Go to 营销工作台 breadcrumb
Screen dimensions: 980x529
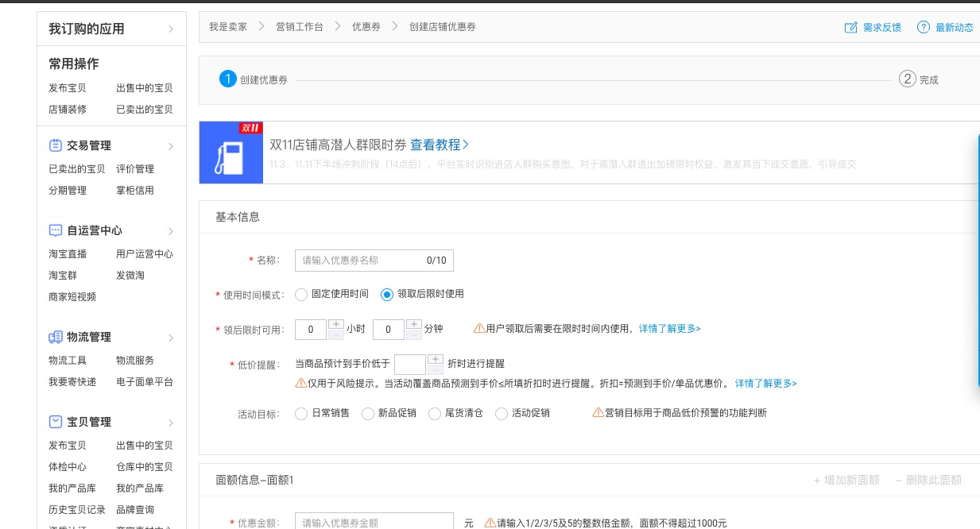tap(300, 27)
